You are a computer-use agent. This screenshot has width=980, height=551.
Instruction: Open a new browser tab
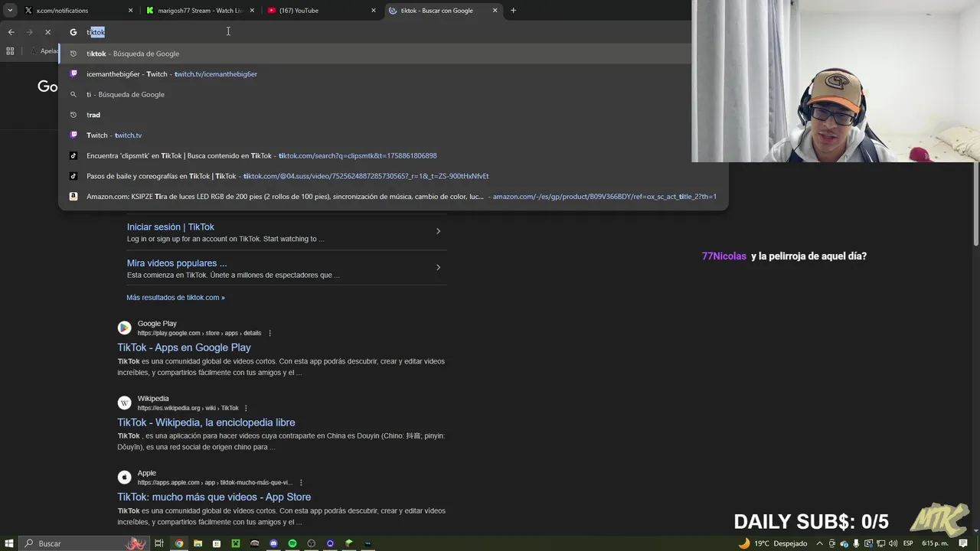tap(513, 11)
